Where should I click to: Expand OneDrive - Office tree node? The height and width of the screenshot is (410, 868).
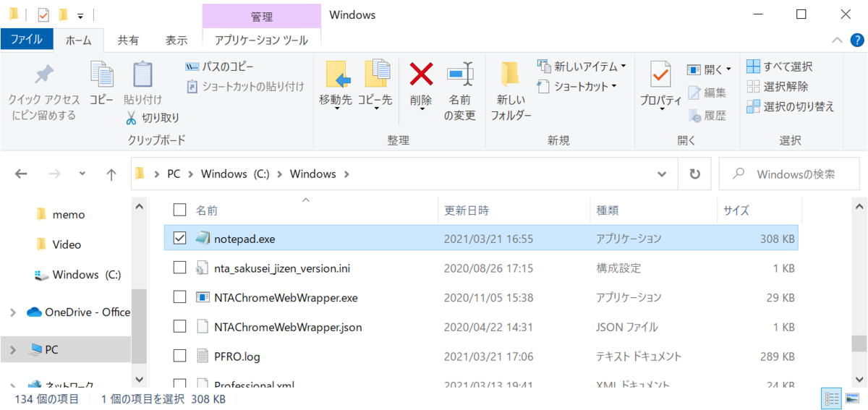(x=12, y=312)
